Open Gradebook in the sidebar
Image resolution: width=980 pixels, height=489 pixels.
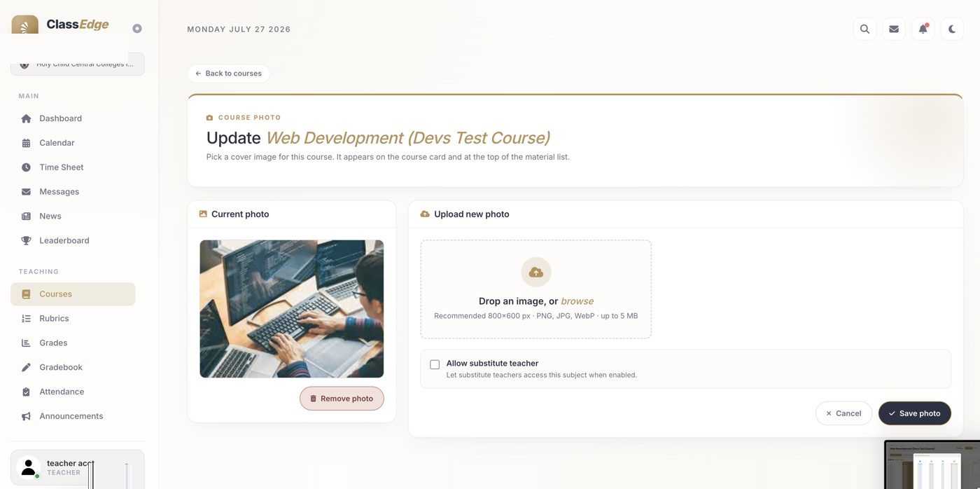[x=73, y=368]
